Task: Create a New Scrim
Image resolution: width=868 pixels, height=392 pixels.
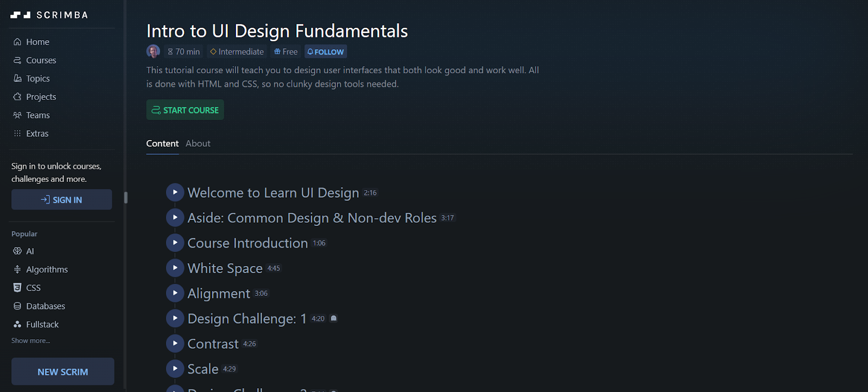Action: 62,372
